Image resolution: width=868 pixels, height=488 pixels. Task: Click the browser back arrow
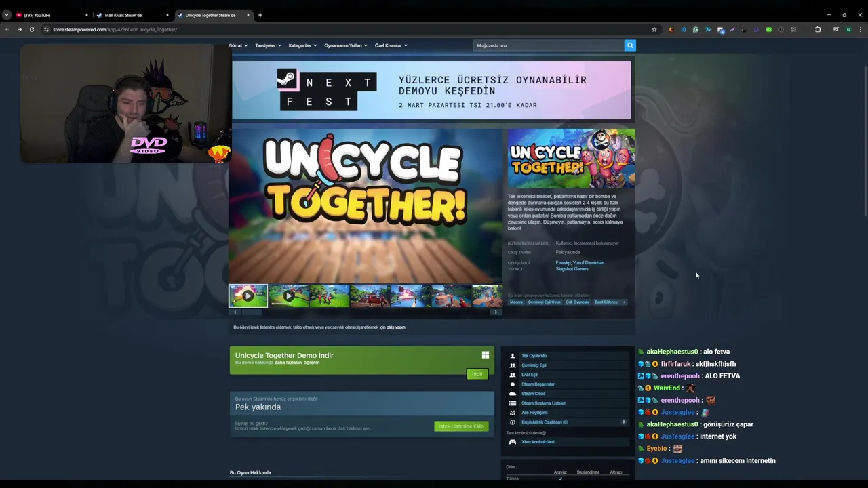7,29
